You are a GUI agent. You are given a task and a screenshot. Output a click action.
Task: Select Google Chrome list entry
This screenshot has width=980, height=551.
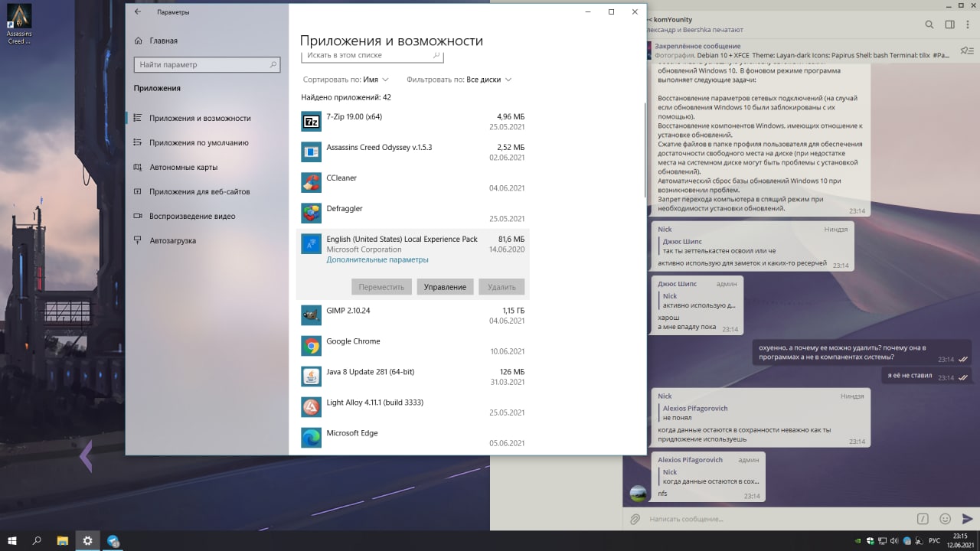(413, 347)
